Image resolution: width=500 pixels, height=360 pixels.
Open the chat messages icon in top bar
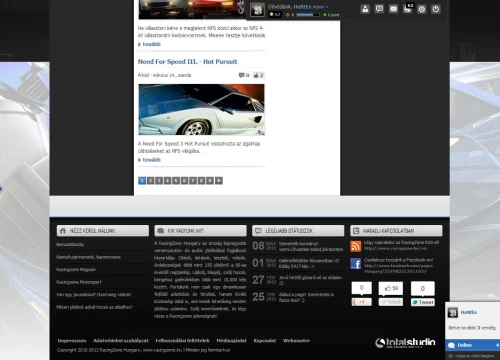(x=379, y=9)
